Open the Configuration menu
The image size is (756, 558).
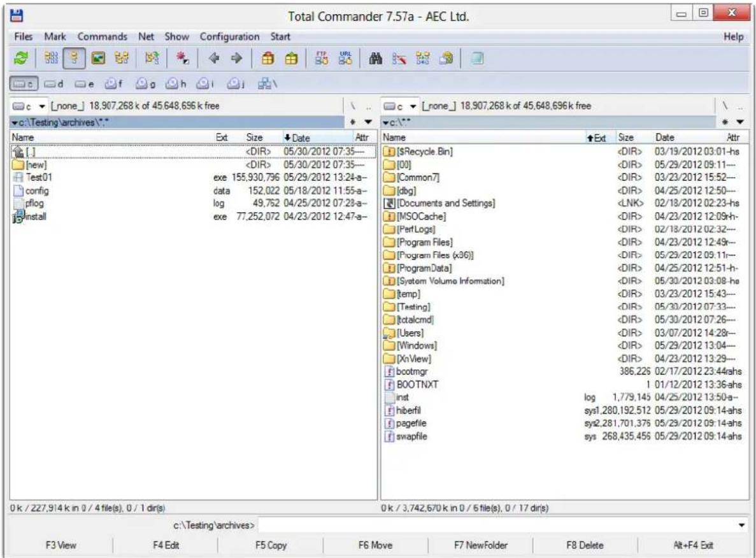click(229, 37)
